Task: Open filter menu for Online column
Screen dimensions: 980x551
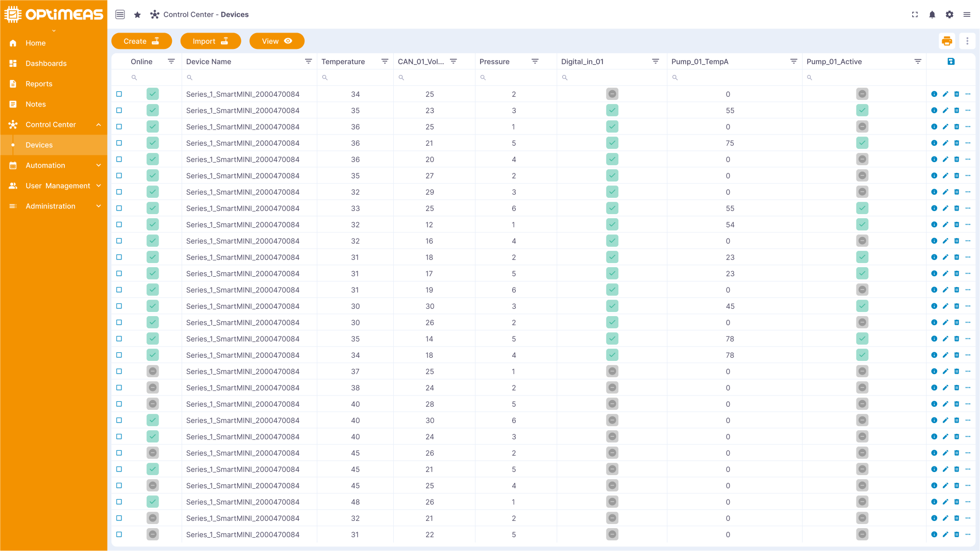Action: [171, 62]
